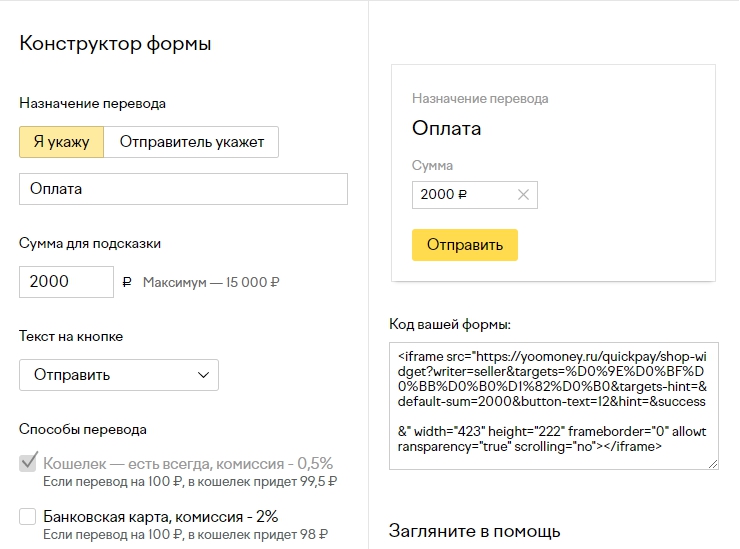The height and width of the screenshot is (549, 740).
Task: Click inside the iframe form code box
Action: 553,405
